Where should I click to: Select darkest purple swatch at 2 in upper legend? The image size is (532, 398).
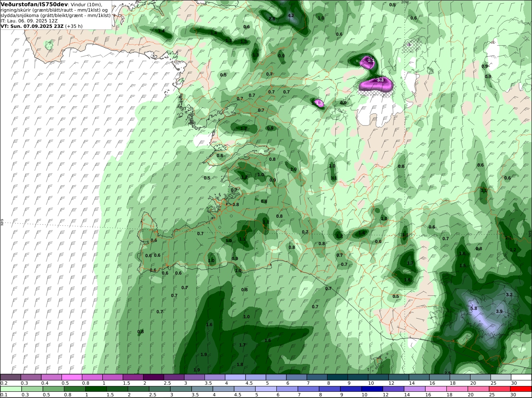point(153,377)
